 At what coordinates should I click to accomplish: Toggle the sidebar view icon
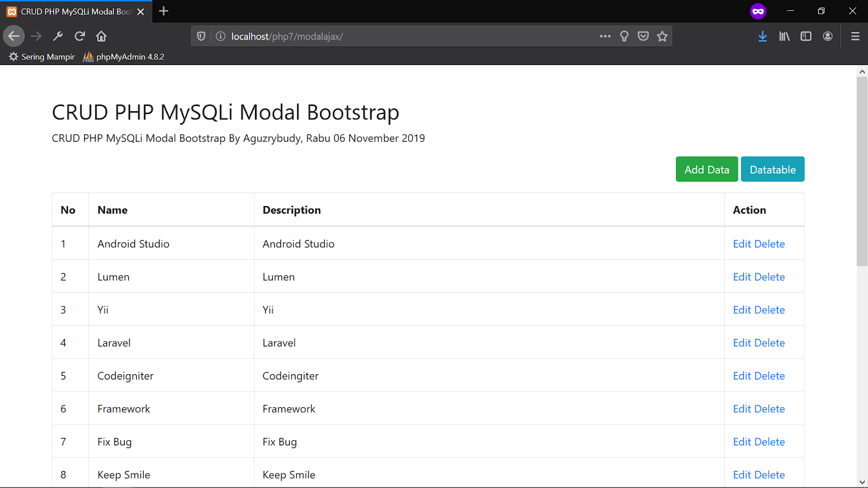pos(806,36)
